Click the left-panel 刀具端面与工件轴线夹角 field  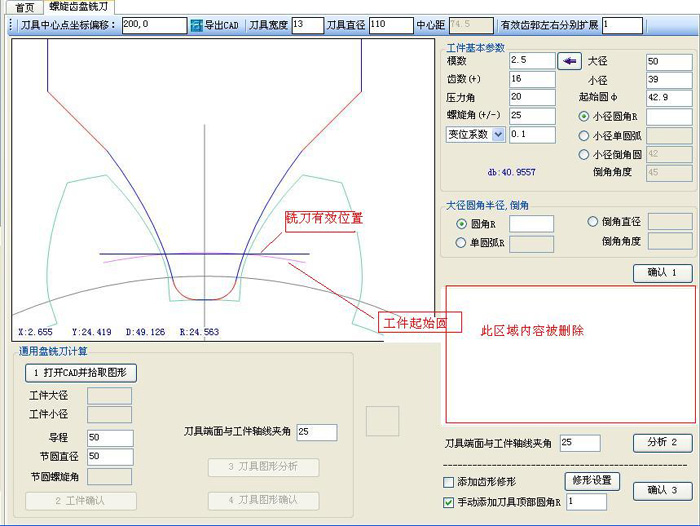(x=317, y=432)
